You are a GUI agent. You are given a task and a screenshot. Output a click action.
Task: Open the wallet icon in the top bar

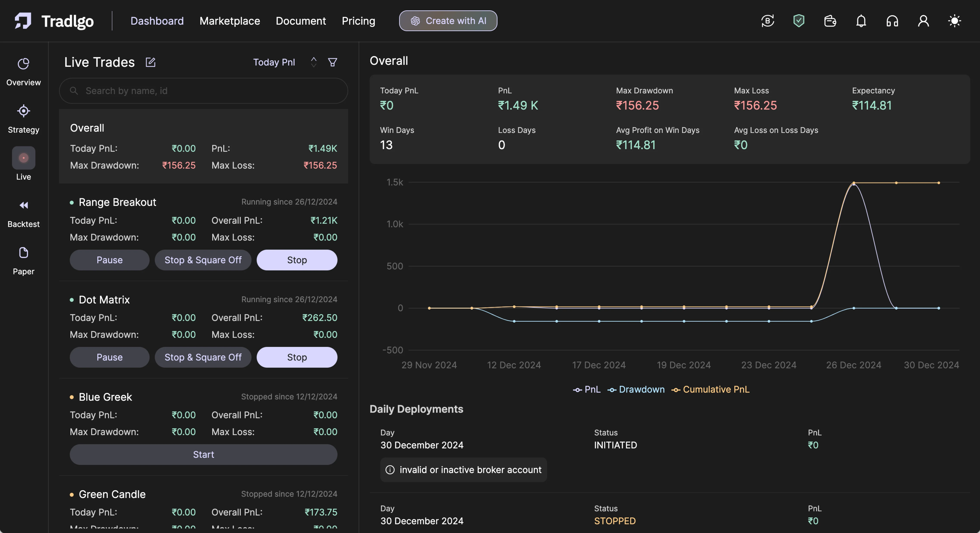[830, 21]
